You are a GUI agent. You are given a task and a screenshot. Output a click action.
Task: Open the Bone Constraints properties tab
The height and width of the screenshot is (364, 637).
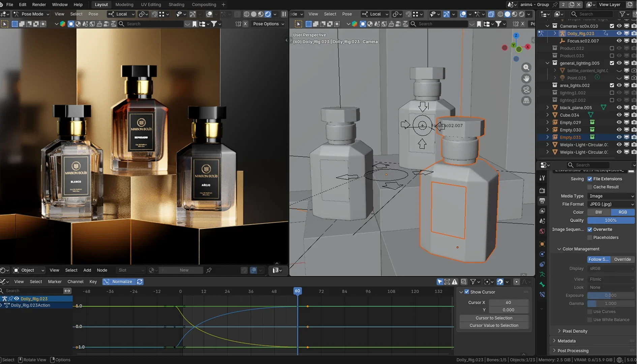tap(542, 295)
